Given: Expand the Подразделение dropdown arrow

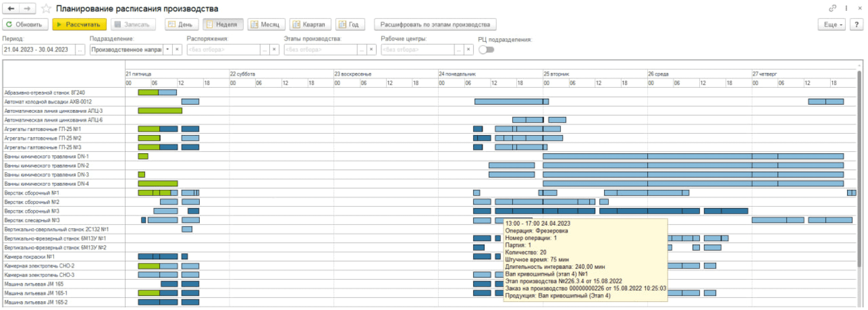Looking at the screenshot, I should point(167,50).
